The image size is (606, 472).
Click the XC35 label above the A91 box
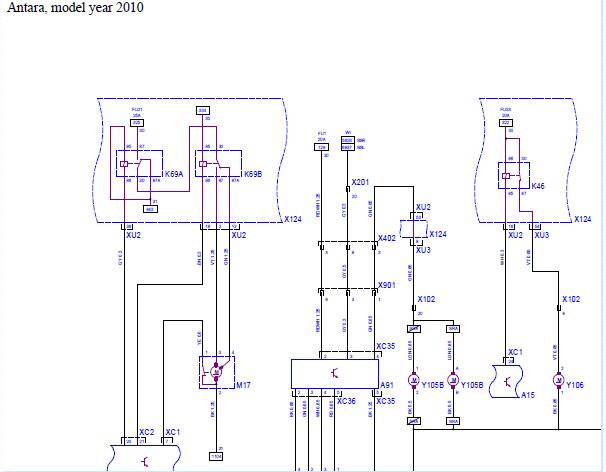click(386, 346)
